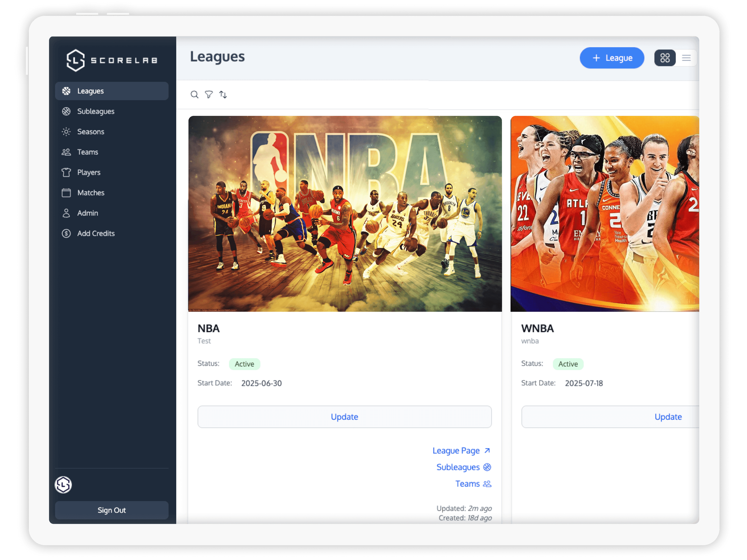The width and height of the screenshot is (747, 560).
Task: Open Add Credits in sidebar
Action: coord(96,233)
